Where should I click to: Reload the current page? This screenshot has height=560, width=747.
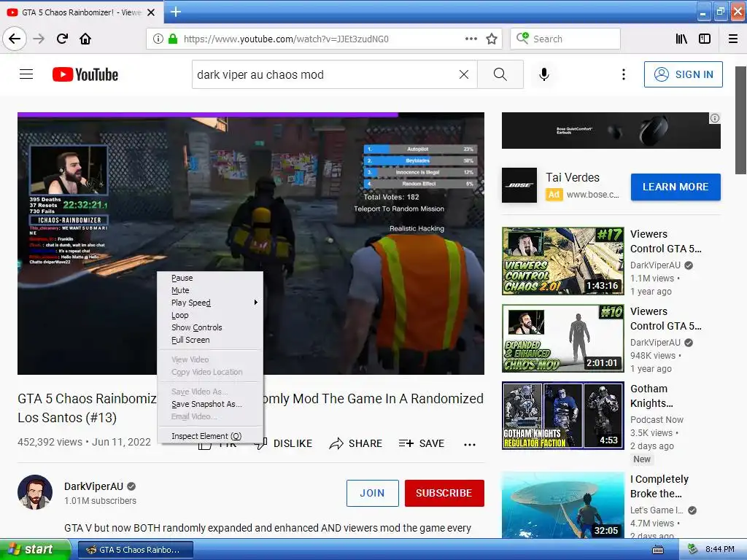click(x=62, y=39)
